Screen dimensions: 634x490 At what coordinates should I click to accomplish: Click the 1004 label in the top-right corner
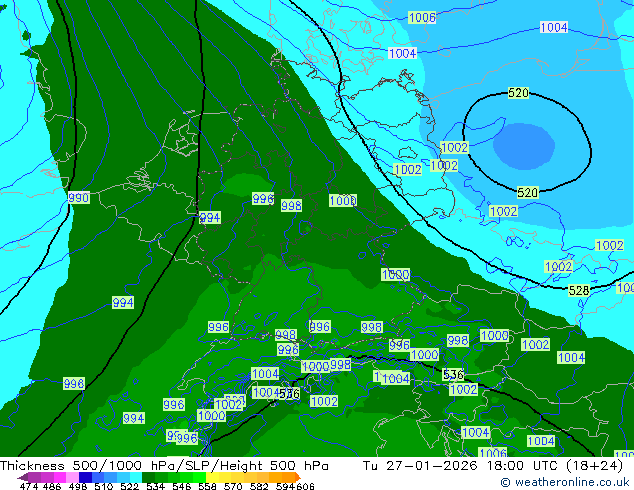(554, 27)
